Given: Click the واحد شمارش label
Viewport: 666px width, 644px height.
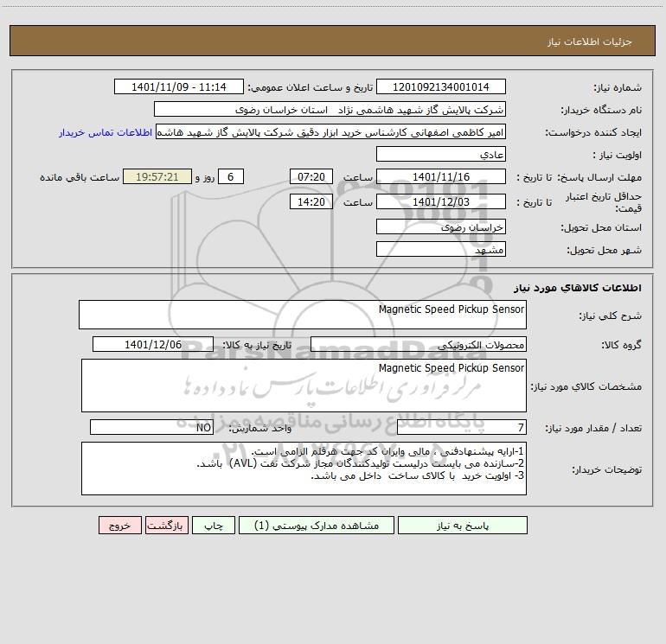Looking at the screenshot, I should [260, 429].
